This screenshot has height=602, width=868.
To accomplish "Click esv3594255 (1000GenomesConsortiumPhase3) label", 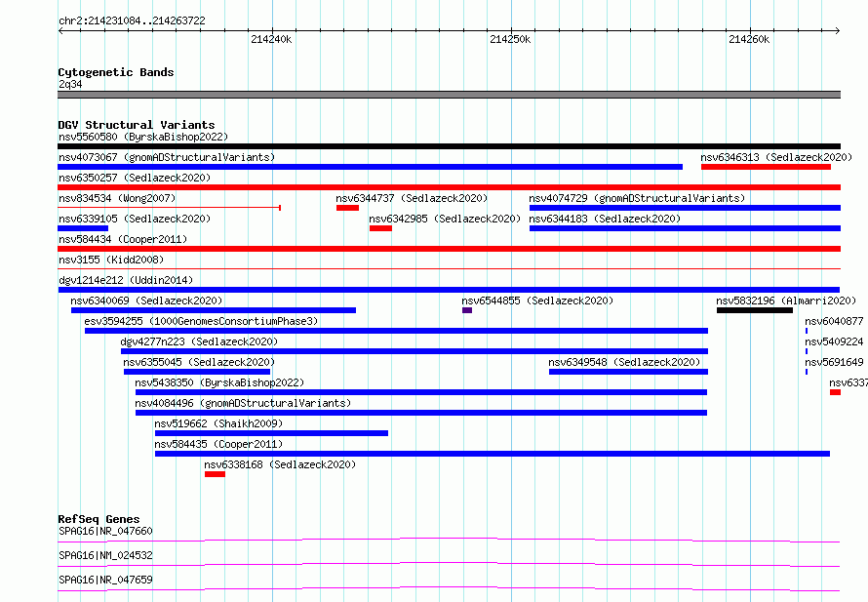I will pos(201,321).
